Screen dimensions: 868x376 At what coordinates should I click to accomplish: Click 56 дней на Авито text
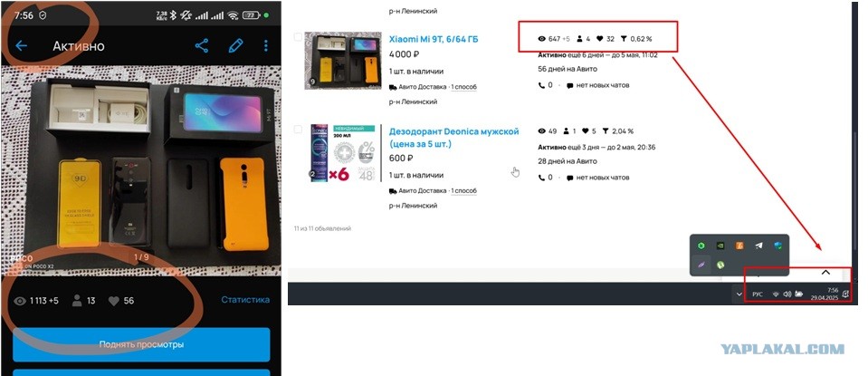pos(568,69)
